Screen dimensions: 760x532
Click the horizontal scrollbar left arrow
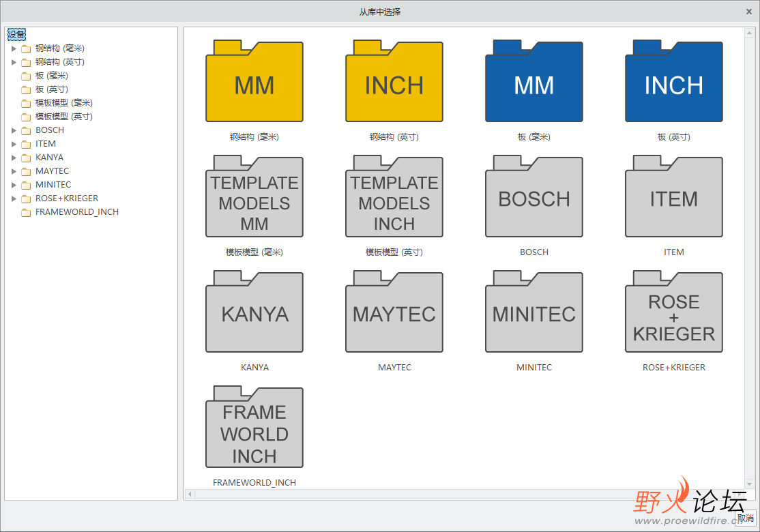190,494
